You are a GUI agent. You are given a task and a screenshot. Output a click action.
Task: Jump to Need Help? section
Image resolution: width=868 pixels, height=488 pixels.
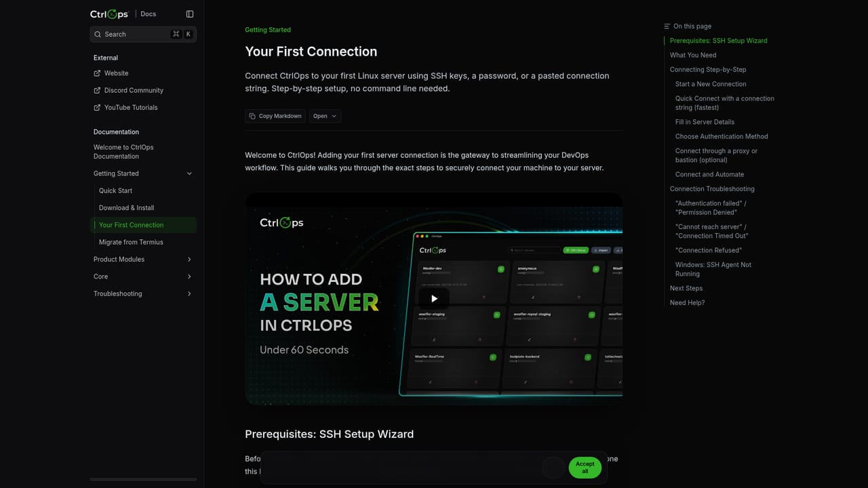687,303
